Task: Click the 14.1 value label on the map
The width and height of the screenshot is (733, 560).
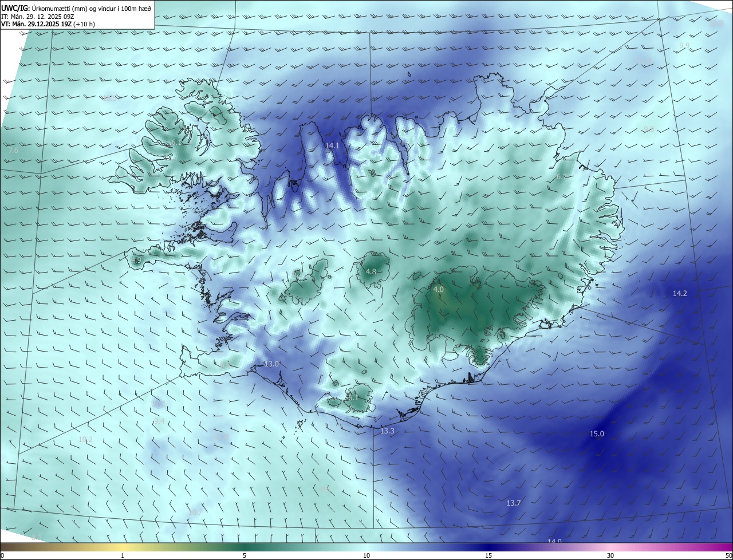Action: click(x=332, y=146)
